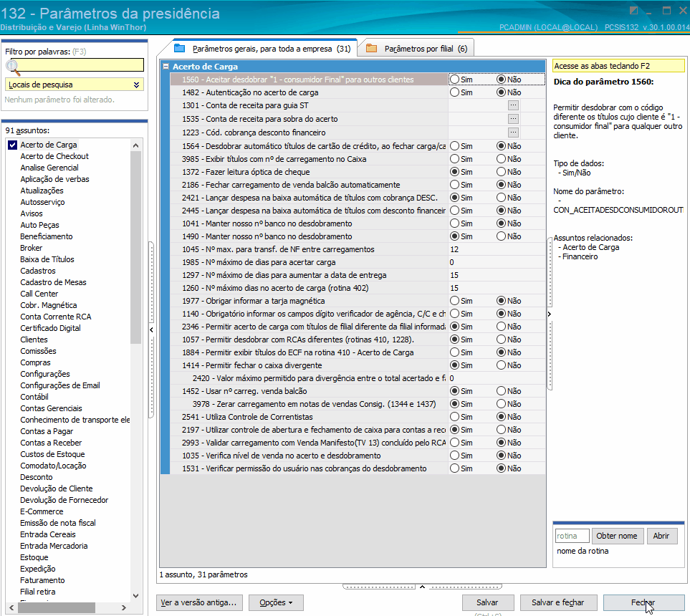The image size is (690, 616).
Task: Edit value of 1045 Nº max. transf. de NF
Action: [497, 249]
